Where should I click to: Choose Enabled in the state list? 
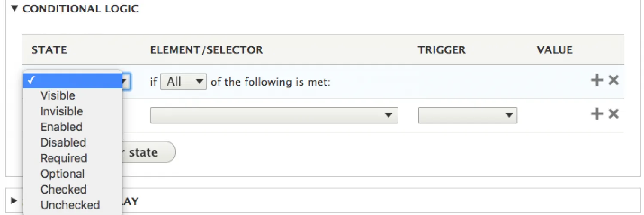61,127
